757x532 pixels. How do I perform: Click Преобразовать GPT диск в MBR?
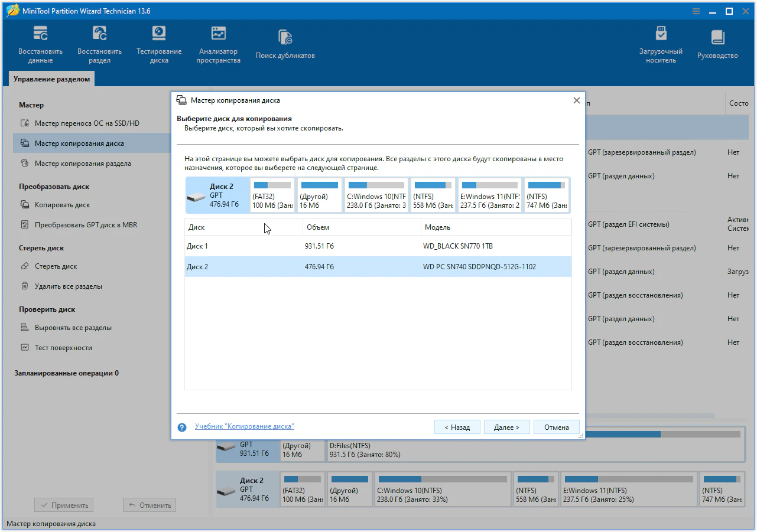86,225
